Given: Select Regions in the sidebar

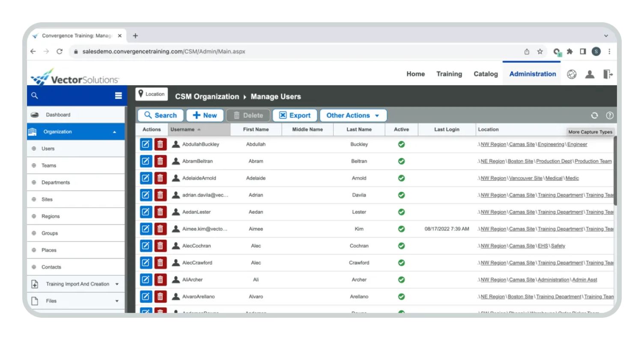Looking at the screenshot, I should [x=76, y=216].
